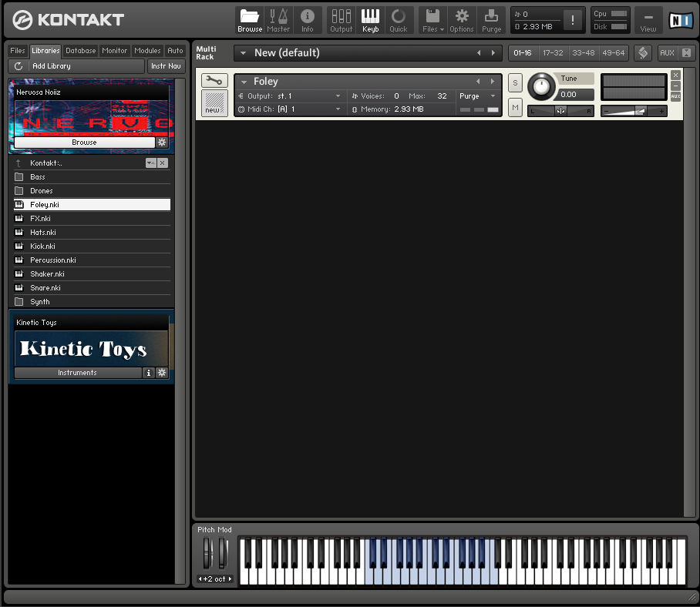The width and height of the screenshot is (700, 607).
Task: Minimize the Foley instrument header
Action: click(x=675, y=86)
